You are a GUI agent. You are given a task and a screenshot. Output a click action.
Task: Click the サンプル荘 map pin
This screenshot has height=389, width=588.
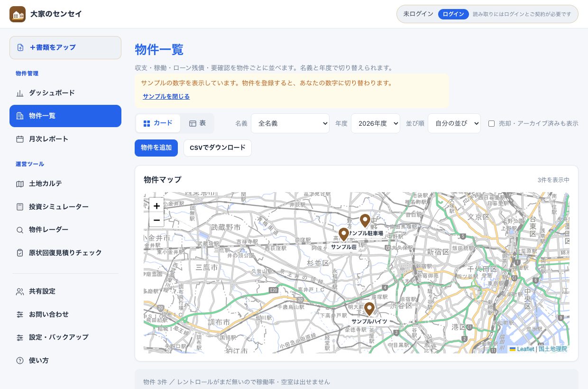(344, 235)
